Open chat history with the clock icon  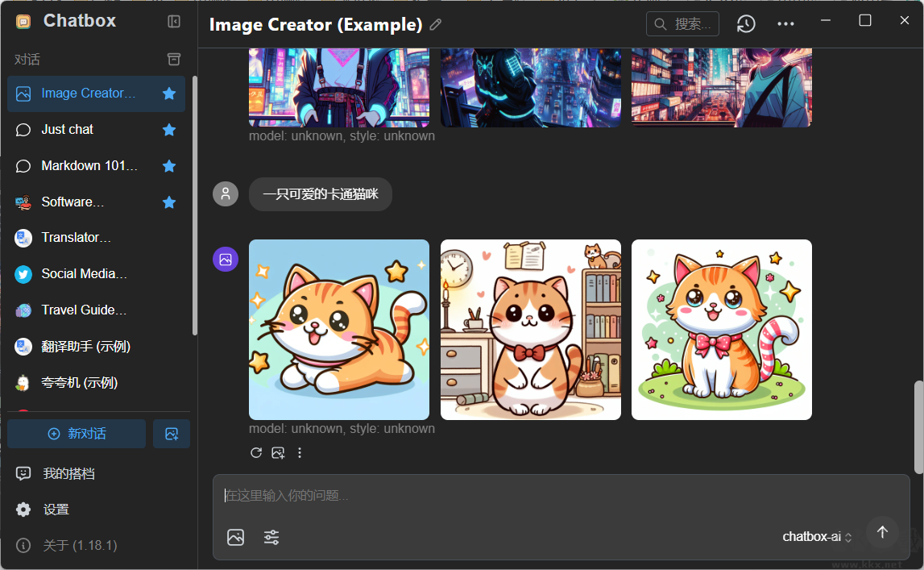[745, 23]
